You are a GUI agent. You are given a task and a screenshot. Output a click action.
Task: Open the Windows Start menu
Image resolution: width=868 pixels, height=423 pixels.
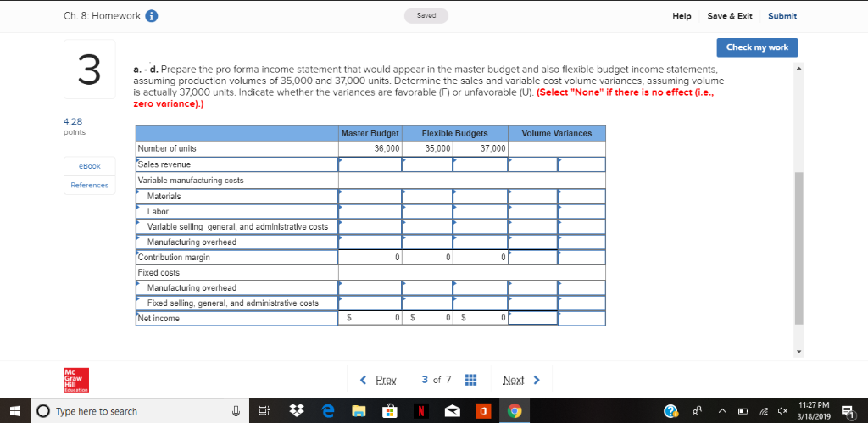15,411
